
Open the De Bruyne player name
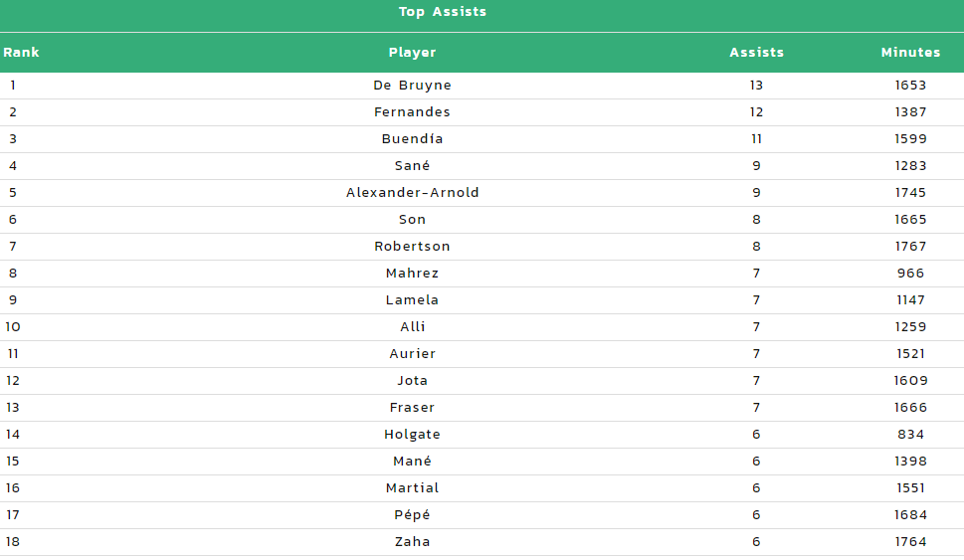coord(412,85)
